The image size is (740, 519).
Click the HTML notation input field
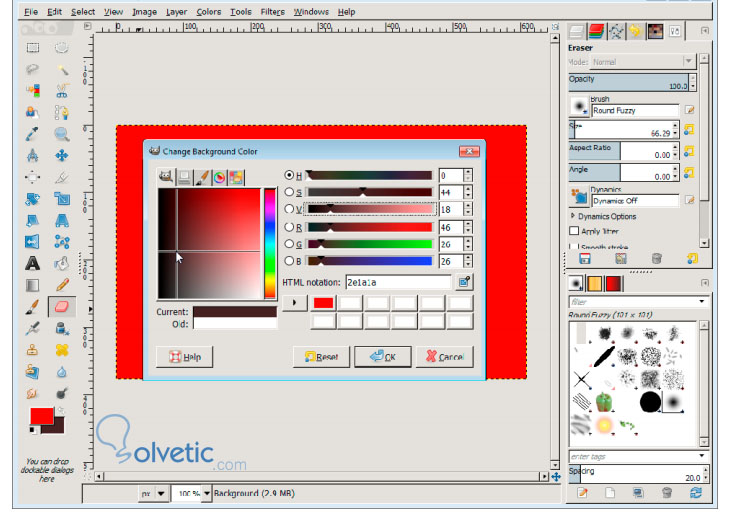point(398,282)
